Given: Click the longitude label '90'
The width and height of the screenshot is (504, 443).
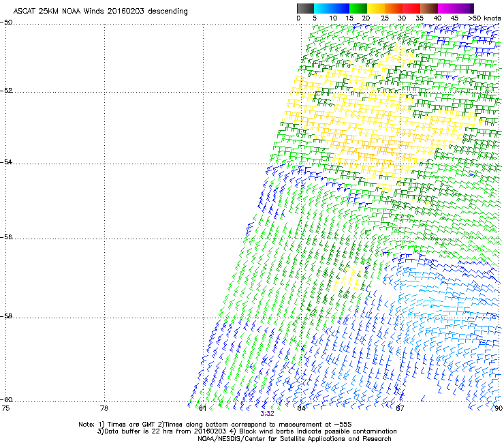Looking at the screenshot, I should coord(499,408).
